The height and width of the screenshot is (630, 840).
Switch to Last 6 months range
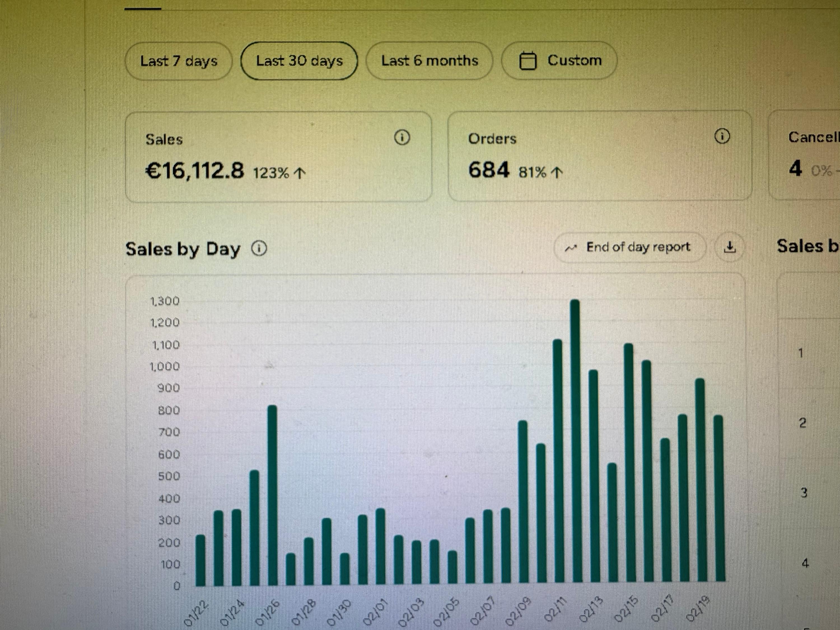(429, 61)
